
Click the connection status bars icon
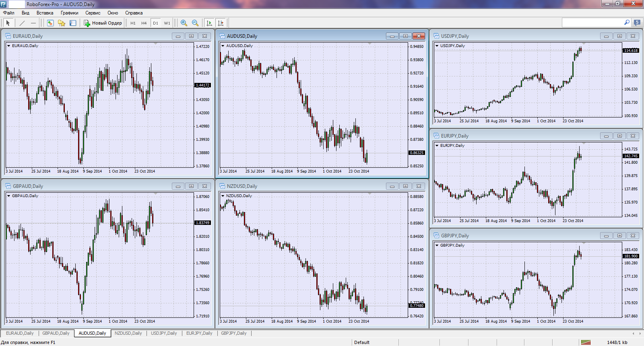pyautogui.click(x=586, y=342)
